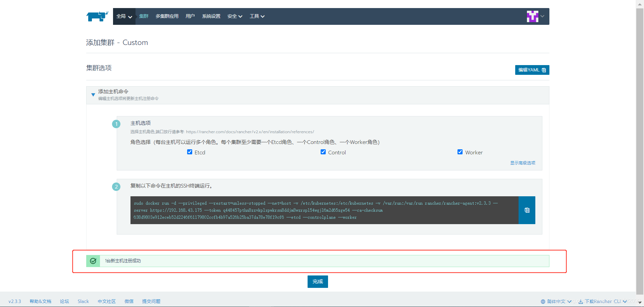Screen dimensions: 644x307
Task: Click the 完成 done button
Action: coord(318,282)
